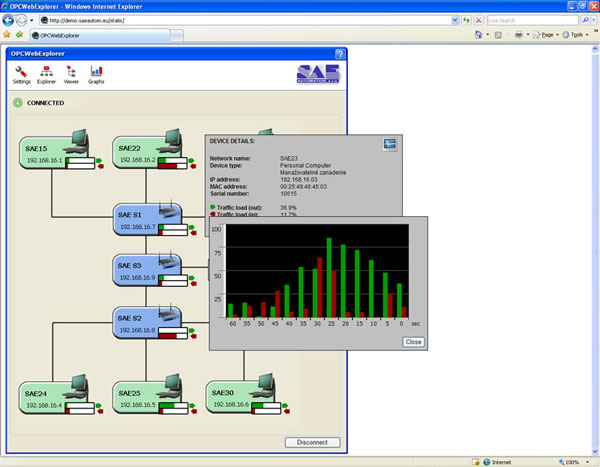This screenshot has height=467, width=600.
Task: Click the Feeds toolbar icon
Action: (x=498, y=35)
